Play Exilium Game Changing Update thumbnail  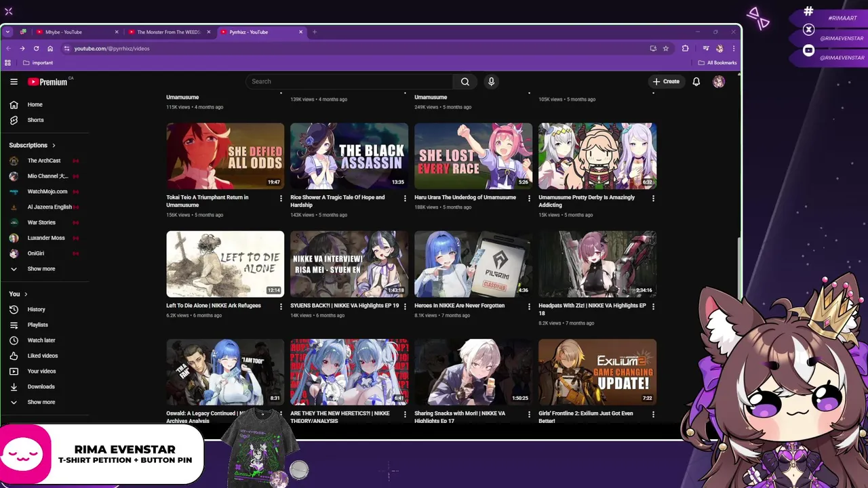tap(597, 372)
